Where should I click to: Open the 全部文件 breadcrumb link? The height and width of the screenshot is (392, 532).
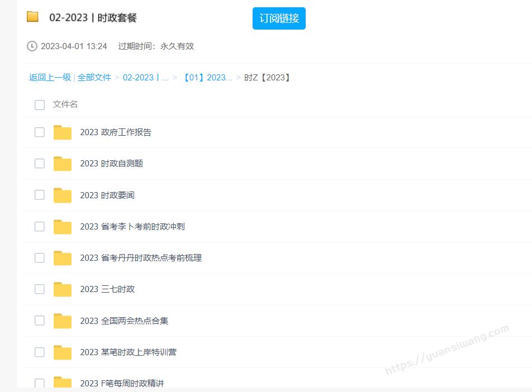(x=94, y=77)
